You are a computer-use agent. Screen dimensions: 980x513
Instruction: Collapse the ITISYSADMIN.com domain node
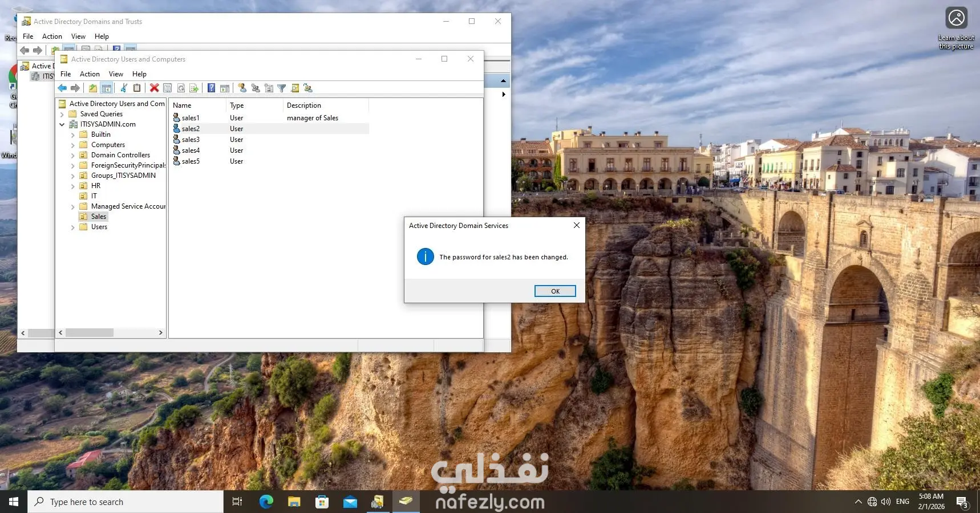pyautogui.click(x=62, y=124)
